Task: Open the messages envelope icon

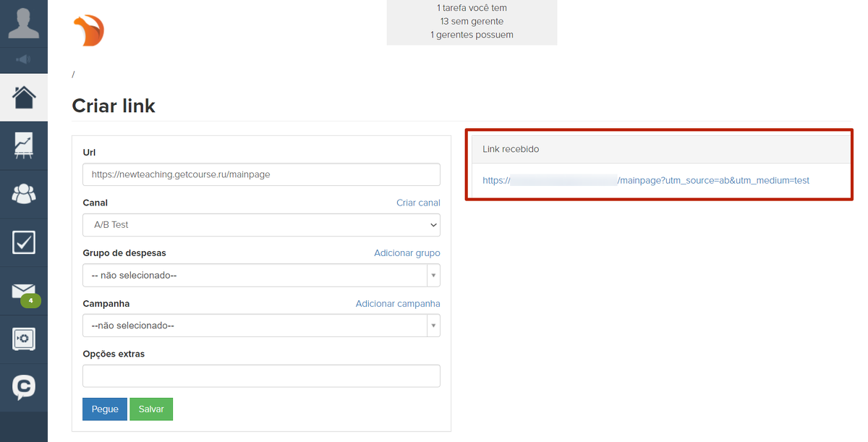Action: 23,291
